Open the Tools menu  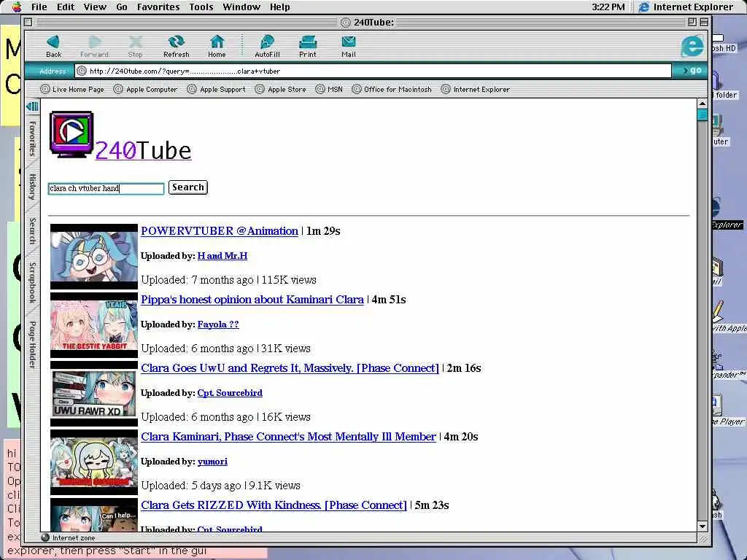click(201, 7)
